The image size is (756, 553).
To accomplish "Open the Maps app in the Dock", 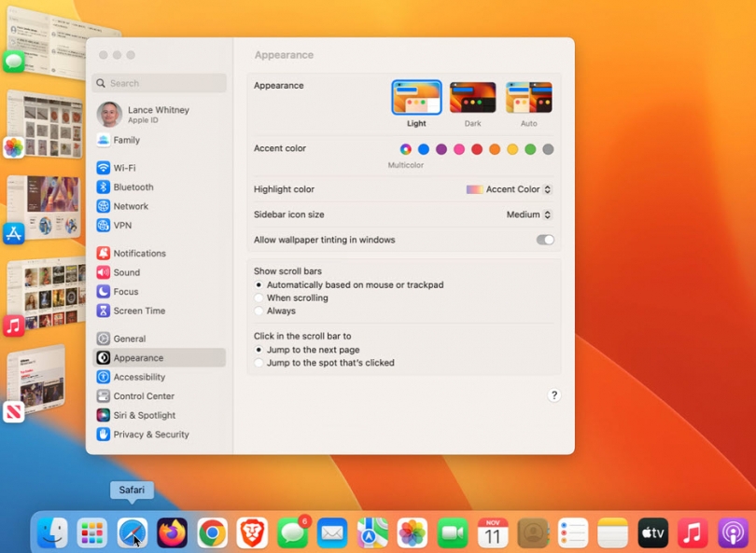I will 372,532.
